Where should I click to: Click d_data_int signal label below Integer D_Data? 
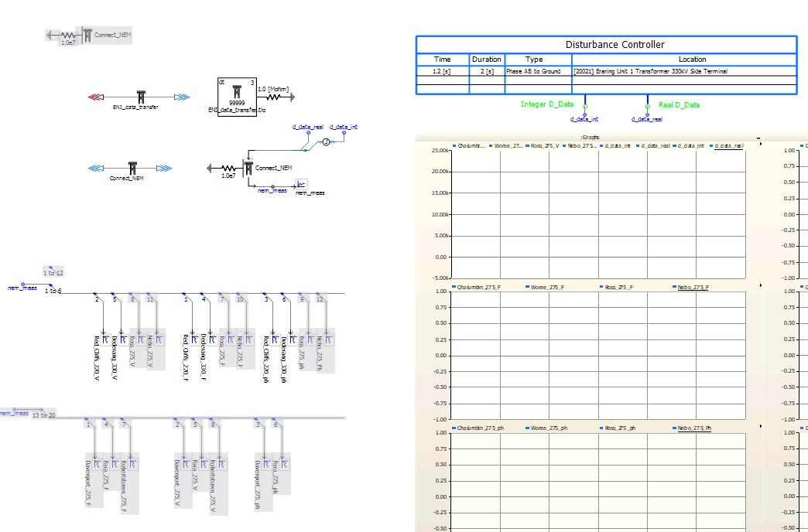[584, 119]
